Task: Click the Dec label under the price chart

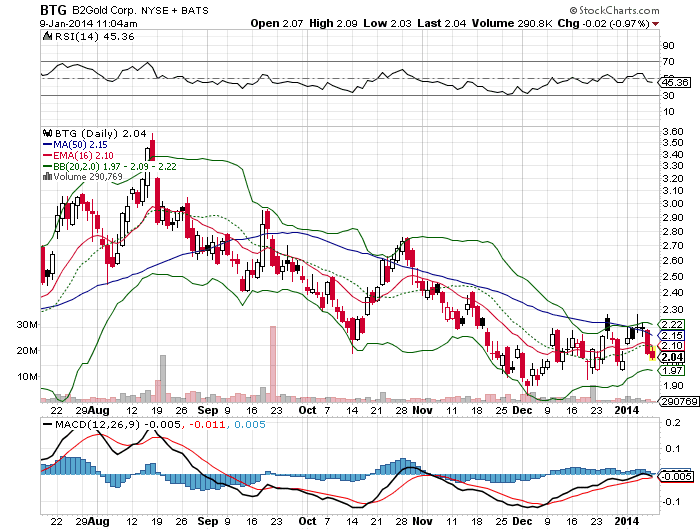Action: [522, 410]
